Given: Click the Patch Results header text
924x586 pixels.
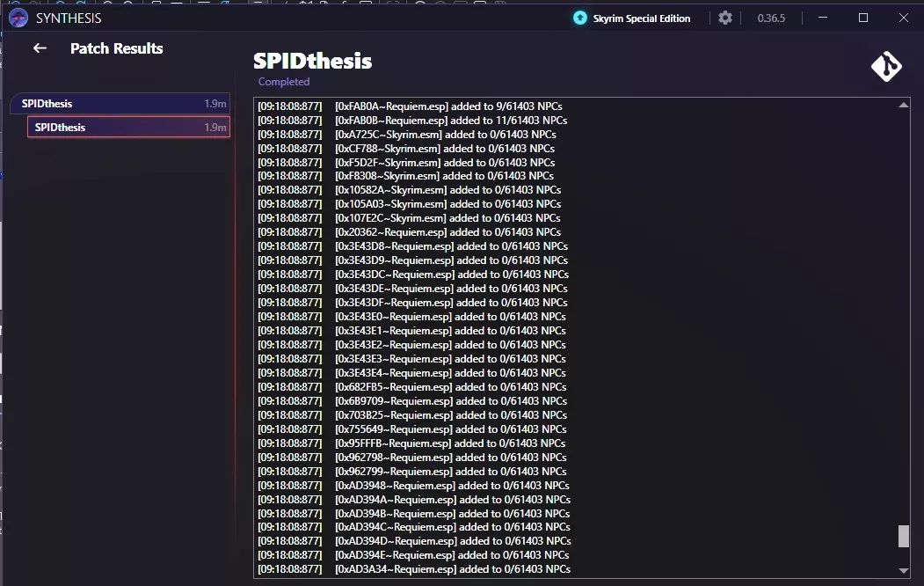Looking at the screenshot, I should pyautogui.click(x=117, y=48).
